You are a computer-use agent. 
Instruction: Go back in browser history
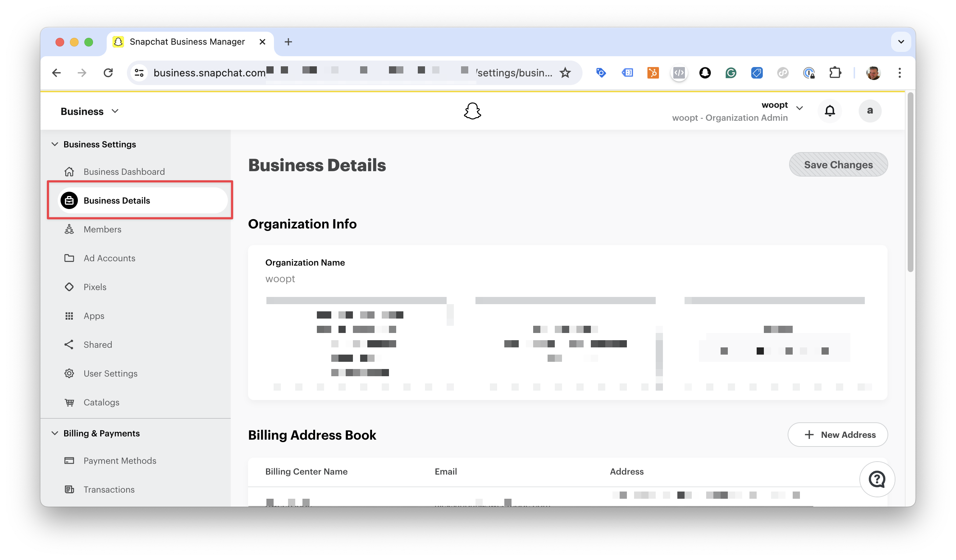coord(57,73)
